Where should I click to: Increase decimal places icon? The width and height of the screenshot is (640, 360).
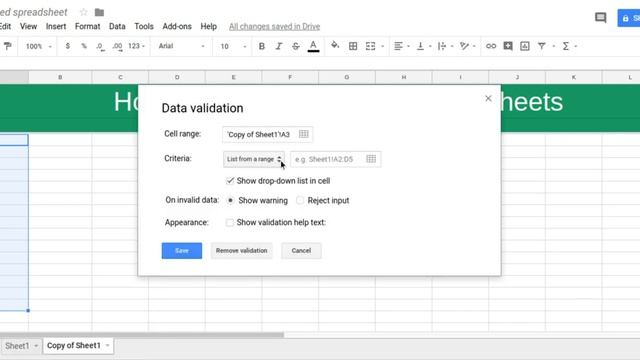coord(117,47)
